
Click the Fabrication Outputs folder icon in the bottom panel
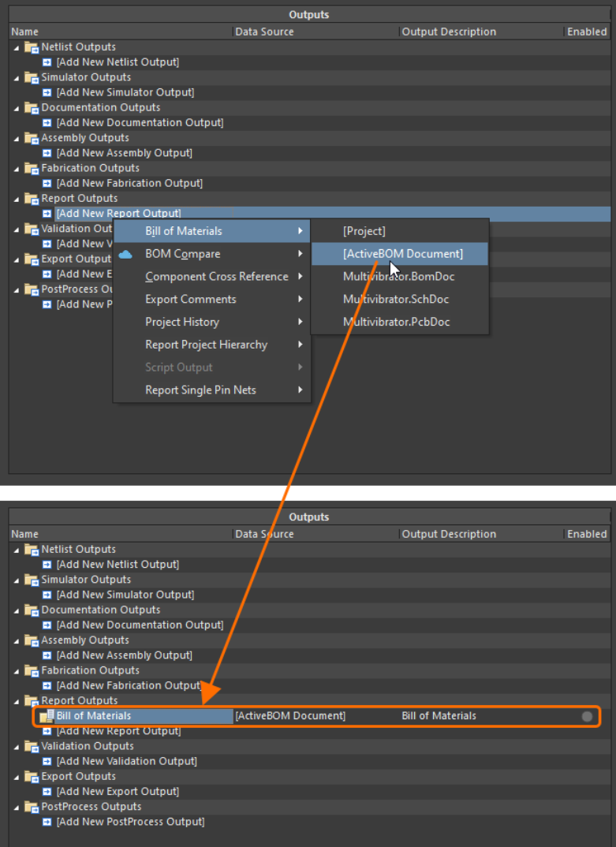32,670
